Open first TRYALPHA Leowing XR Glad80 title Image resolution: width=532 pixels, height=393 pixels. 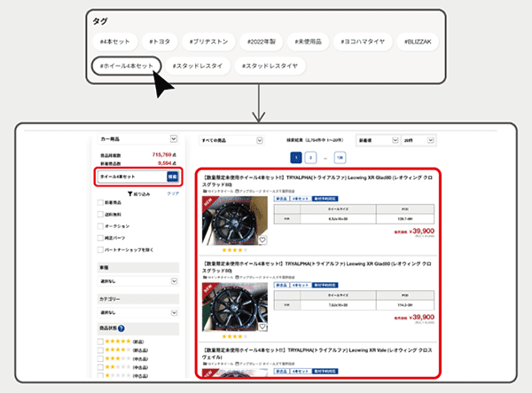tap(317, 181)
